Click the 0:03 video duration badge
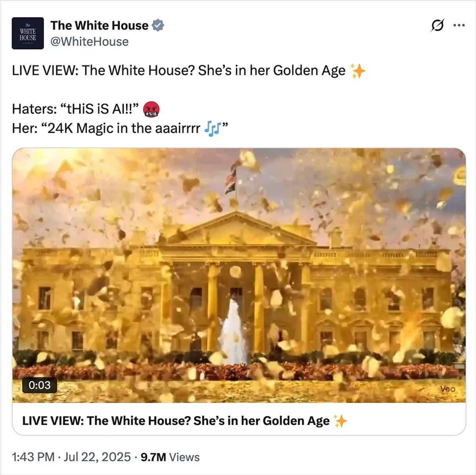This screenshot has width=476, height=475. pos(39,385)
